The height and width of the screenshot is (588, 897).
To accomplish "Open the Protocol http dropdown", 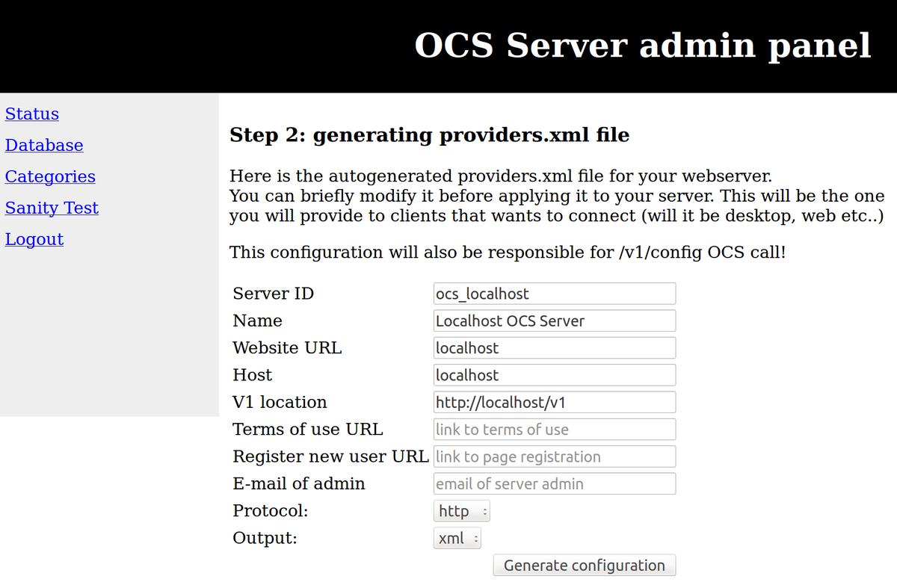I will click(x=461, y=512).
